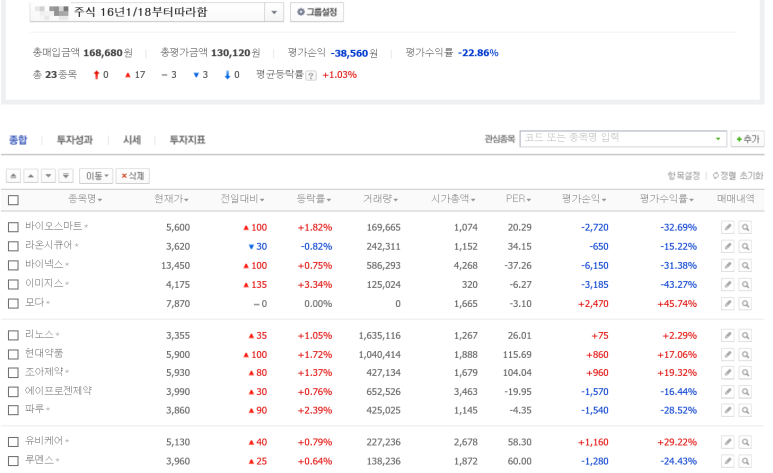The width and height of the screenshot is (773, 473).
Task: Click the 평균등락률 help question mark icon
Action: [x=311, y=75]
